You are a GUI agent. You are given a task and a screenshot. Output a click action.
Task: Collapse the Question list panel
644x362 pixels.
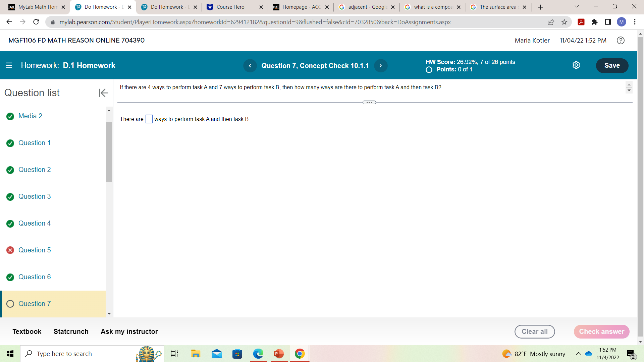pyautogui.click(x=103, y=93)
